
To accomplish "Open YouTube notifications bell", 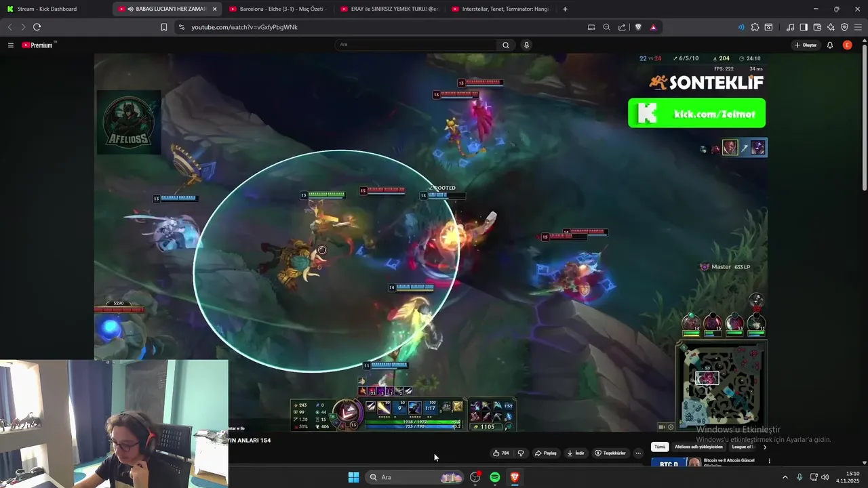I will (830, 45).
